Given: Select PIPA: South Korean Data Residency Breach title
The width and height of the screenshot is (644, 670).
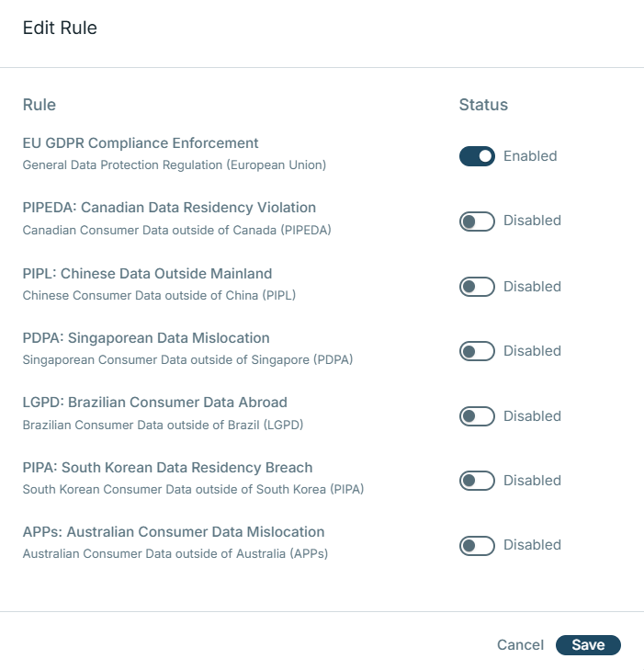Looking at the screenshot, I should pos(167,467).
